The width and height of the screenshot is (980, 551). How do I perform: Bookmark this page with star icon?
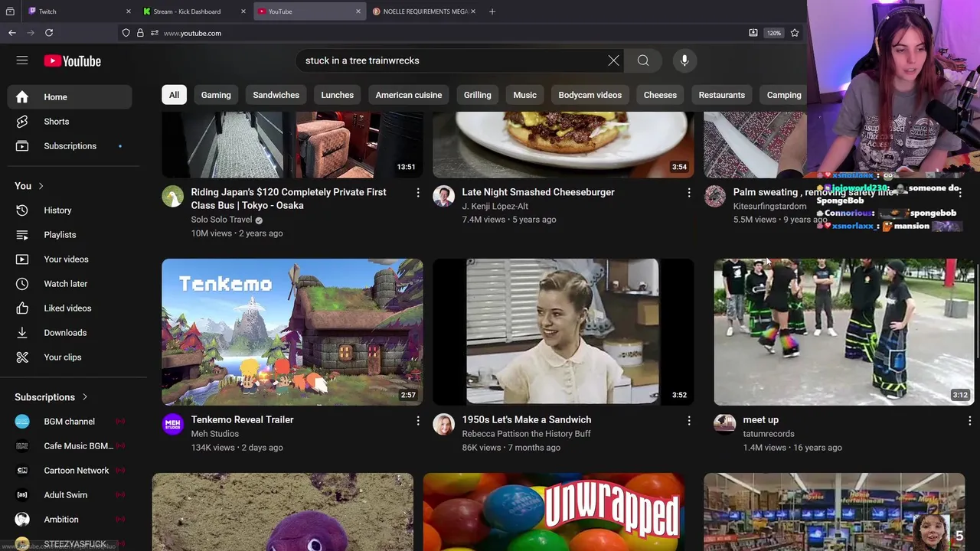(x=795, y=33)
